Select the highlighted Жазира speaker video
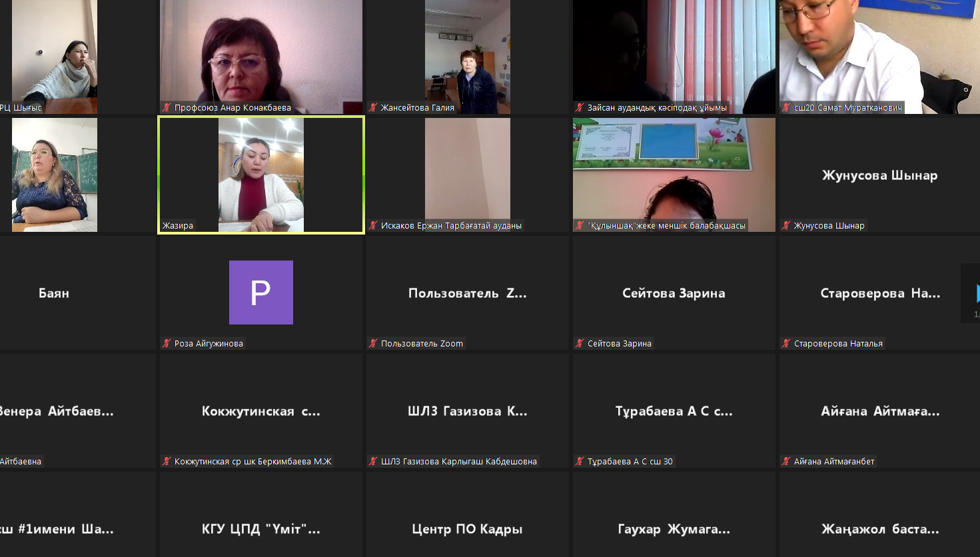 [x=261, y=175]
